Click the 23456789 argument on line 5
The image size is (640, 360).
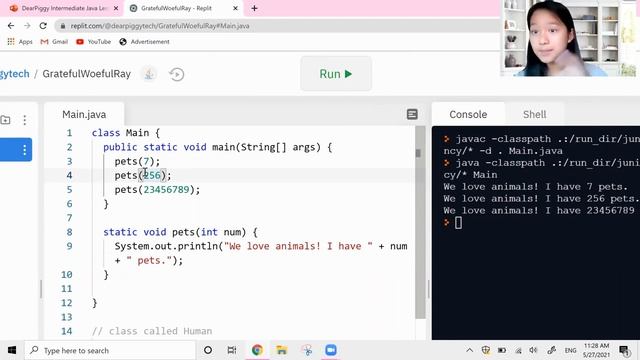(166, 189)
